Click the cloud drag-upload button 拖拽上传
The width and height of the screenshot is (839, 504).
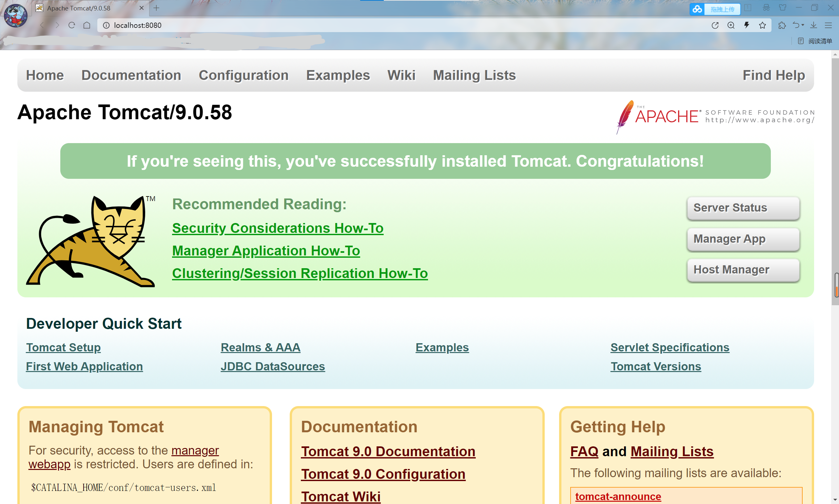pyautogui.click(x=715, y=9)
